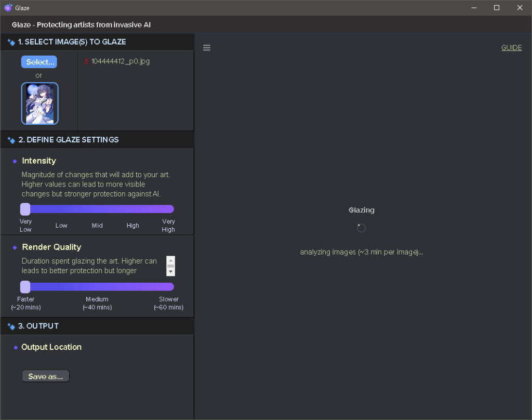
Task: Click the Very High intensity label
Action: tap(168, 226)
